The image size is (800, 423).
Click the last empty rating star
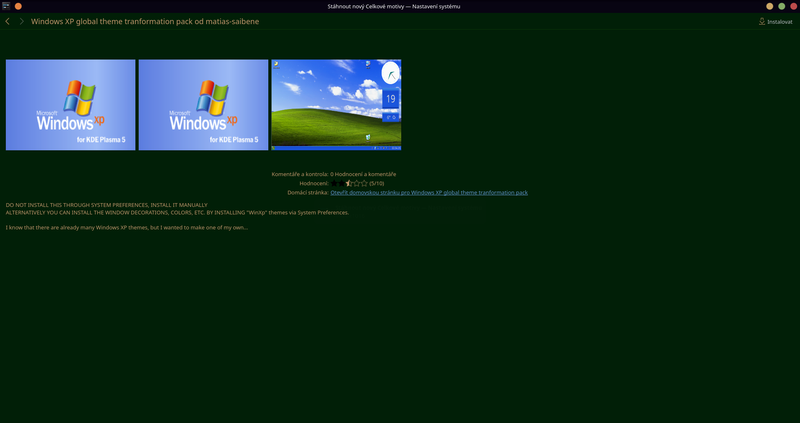(364, 183)
